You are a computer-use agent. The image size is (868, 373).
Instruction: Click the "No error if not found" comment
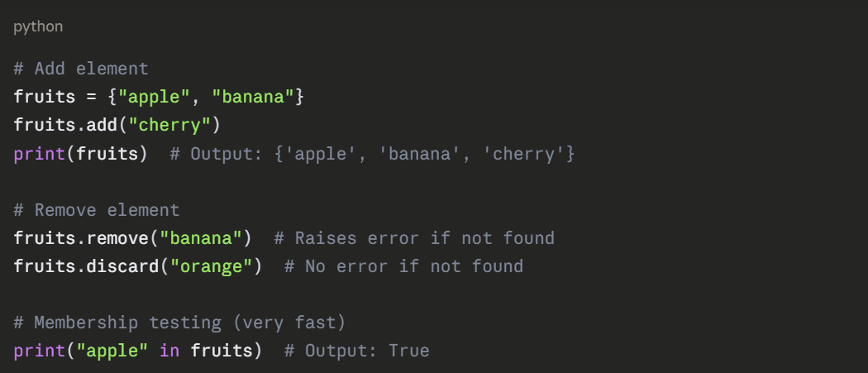403,266
